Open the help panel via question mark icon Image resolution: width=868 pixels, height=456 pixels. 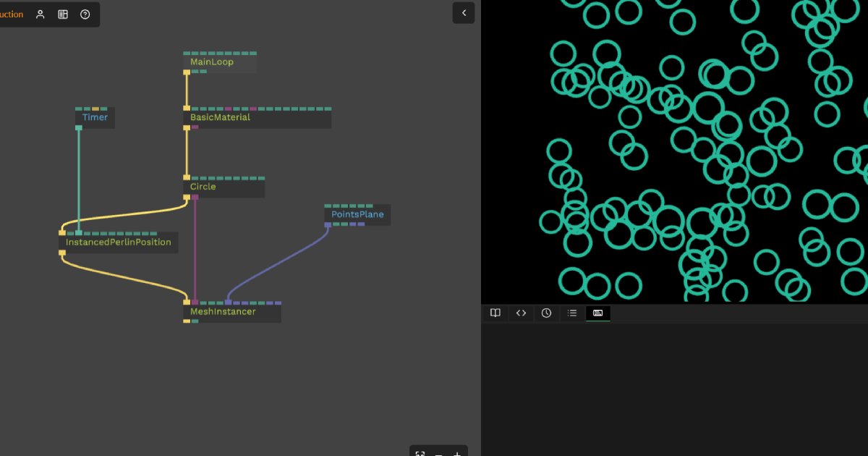click(x=85, y=14)
